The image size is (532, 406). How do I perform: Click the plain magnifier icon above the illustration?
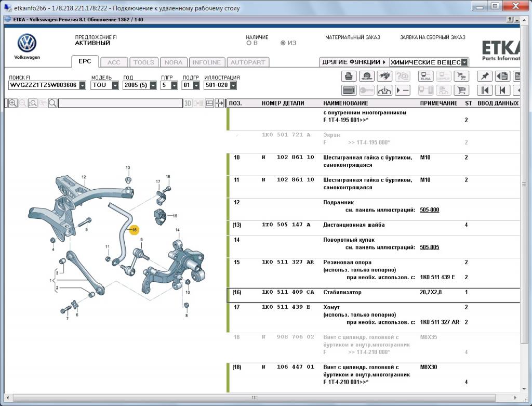[x=52, y=103]
